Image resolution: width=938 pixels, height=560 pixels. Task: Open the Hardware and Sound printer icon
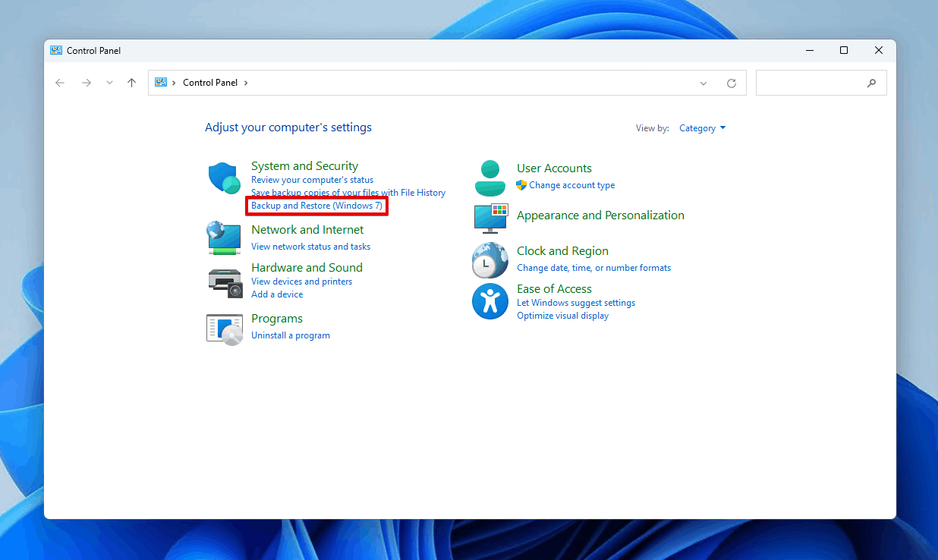point(225,282)
